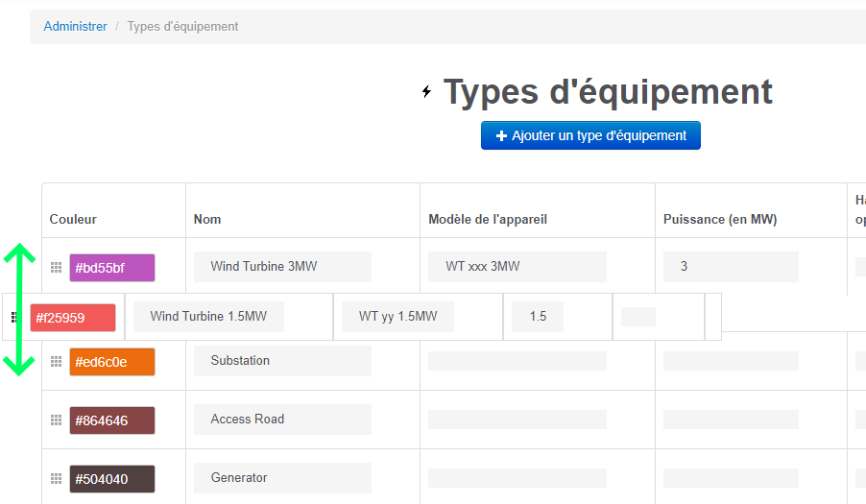Select the #ed6c0e orange color swatch

pyautogui.click(x=111, y=362)
